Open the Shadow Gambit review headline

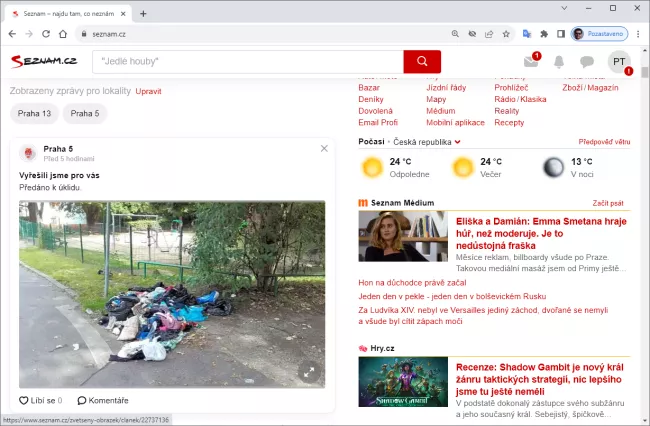coord(539,379)
